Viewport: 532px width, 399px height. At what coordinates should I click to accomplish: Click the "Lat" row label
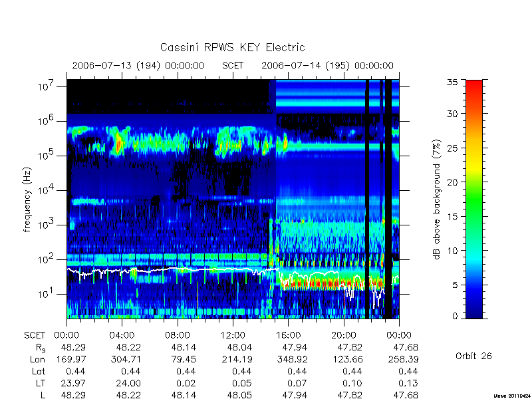click(39, 371)
